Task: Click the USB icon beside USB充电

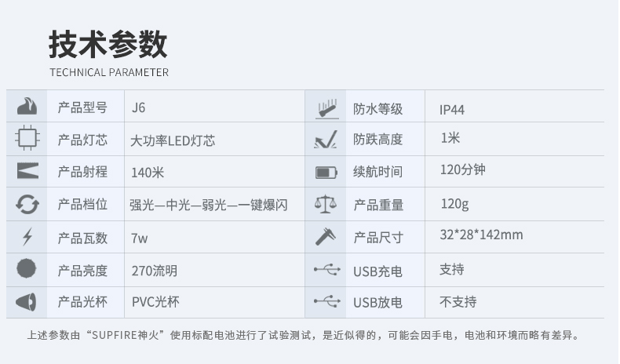Action: tap(327, 270)
